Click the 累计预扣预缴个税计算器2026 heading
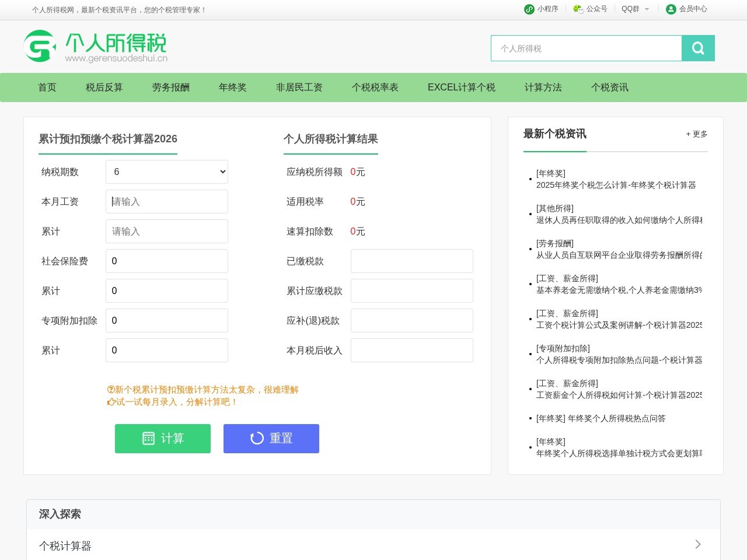This screenshot has width=747, height=560. [108, 139]
